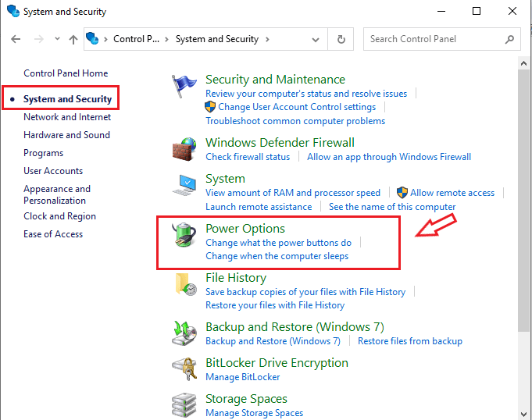See the name of this computer

pyautogui.click(x=392, y=207)
